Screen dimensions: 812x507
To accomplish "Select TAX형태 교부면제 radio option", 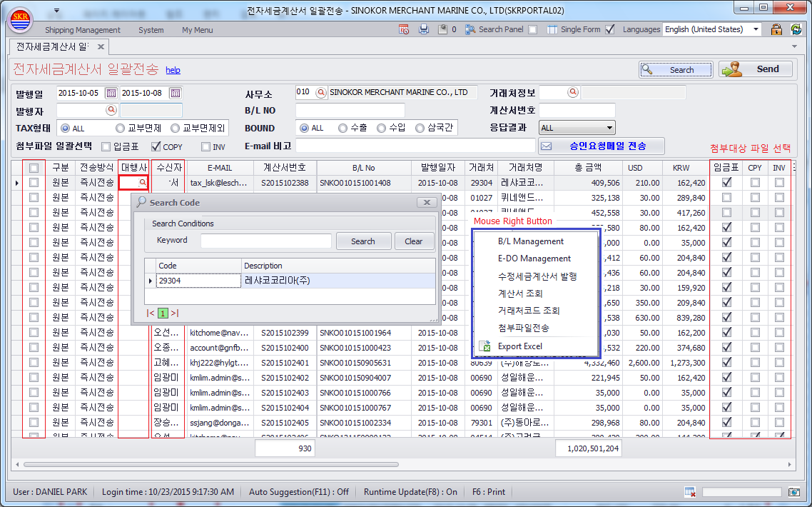I will [x=120, y=128].
